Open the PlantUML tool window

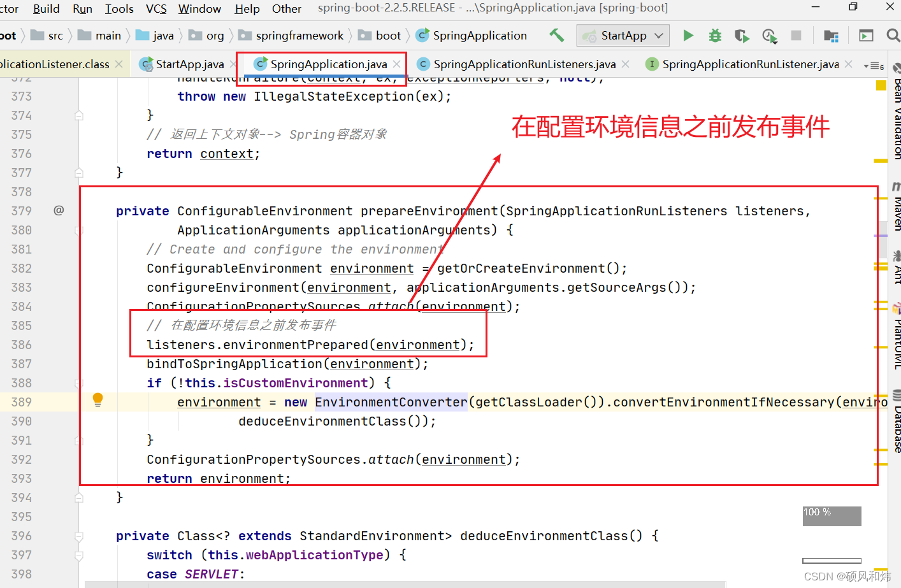(897, 336)
